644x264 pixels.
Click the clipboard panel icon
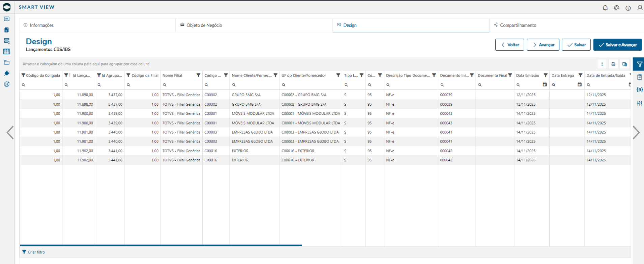point(639,77)
